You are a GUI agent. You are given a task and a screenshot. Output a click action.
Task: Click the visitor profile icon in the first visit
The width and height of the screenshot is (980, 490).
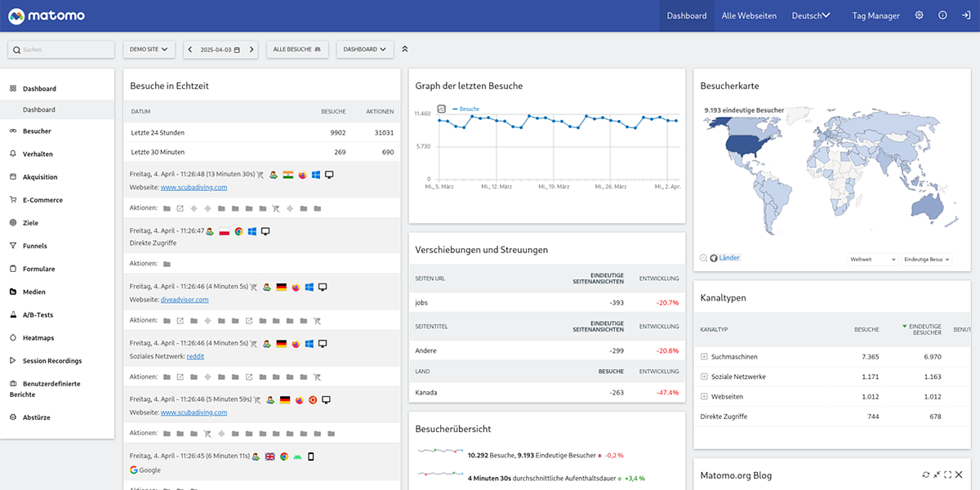tap(273, 175)
